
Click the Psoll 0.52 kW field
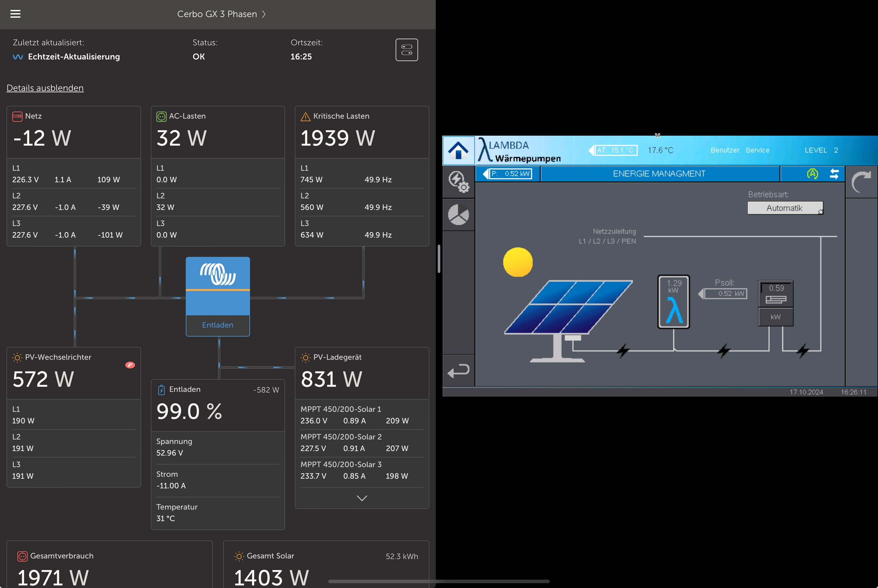(725, 294)
